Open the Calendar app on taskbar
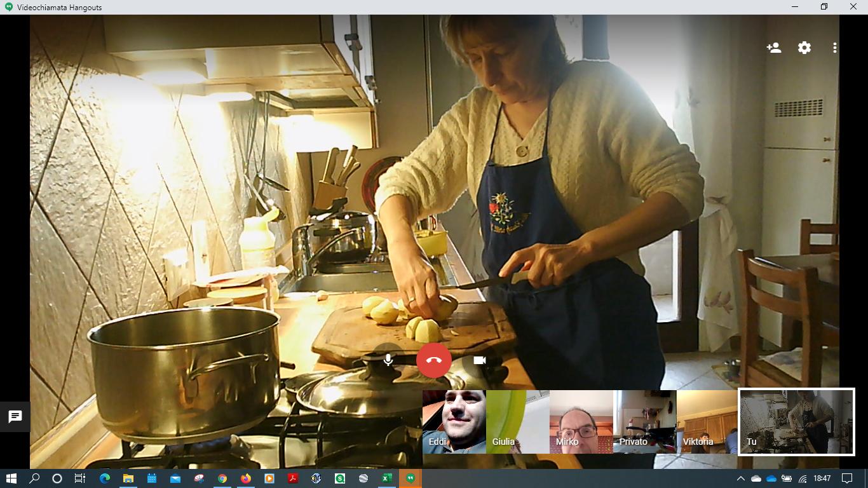This screenshot has width=868, height=488. tap(152, 478)
